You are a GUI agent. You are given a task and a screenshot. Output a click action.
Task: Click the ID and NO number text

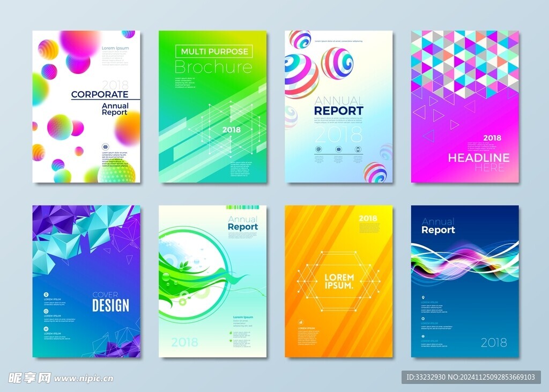[x=470, y=378]
